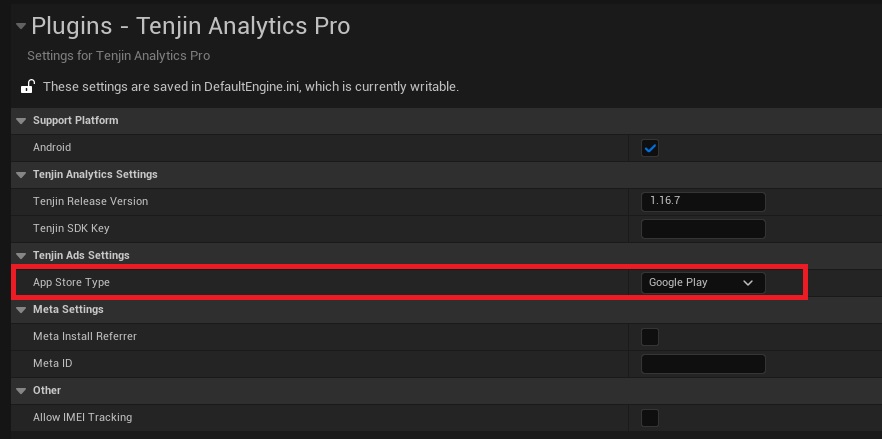Click the Tenjin SDK Key input field

[x=703, y=229]
